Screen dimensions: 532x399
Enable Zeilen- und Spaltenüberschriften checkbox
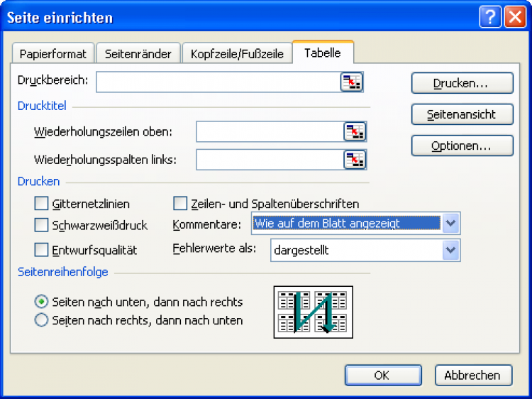(180, 204)
